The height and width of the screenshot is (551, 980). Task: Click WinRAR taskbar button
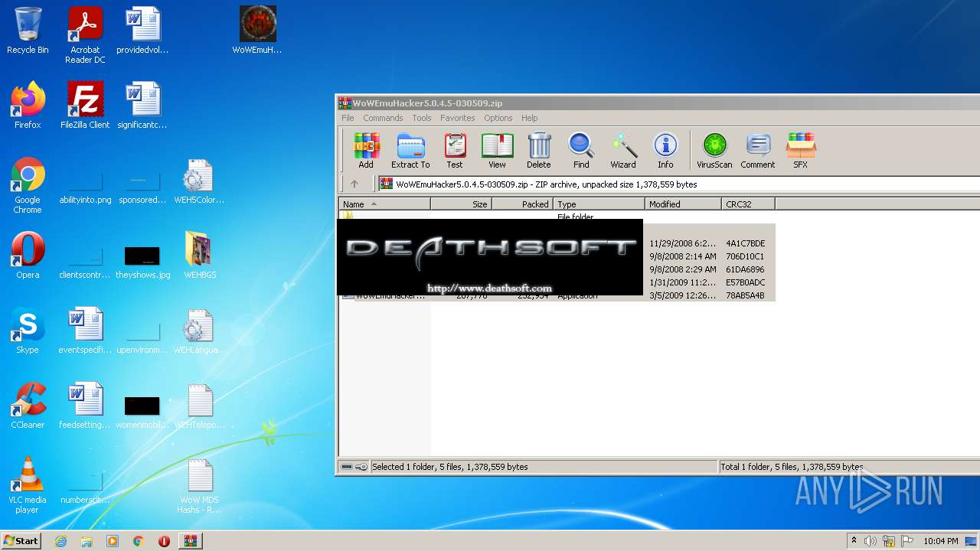pos(191,541)
